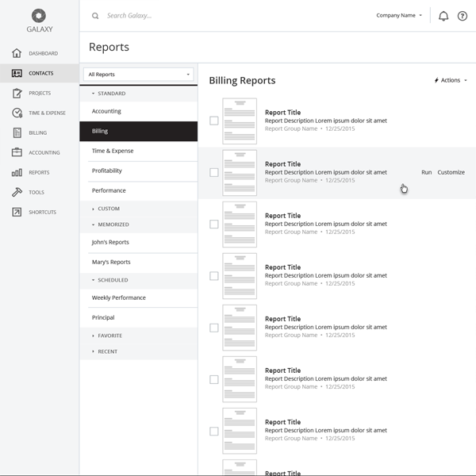Click the fourth report's Report Title

tap(282, 267)
